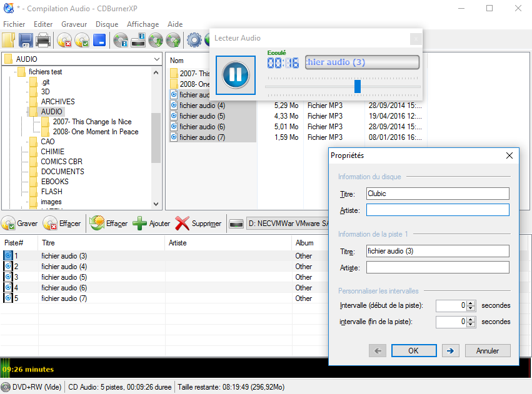Click the printer icon in the toolbar
532x394 pixels.
[43, 41]
